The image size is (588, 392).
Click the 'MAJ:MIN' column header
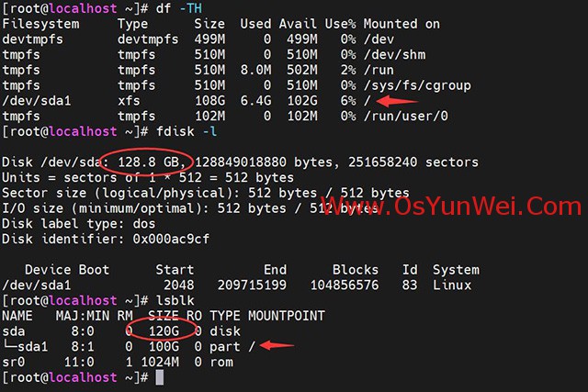tap(83, 316)
